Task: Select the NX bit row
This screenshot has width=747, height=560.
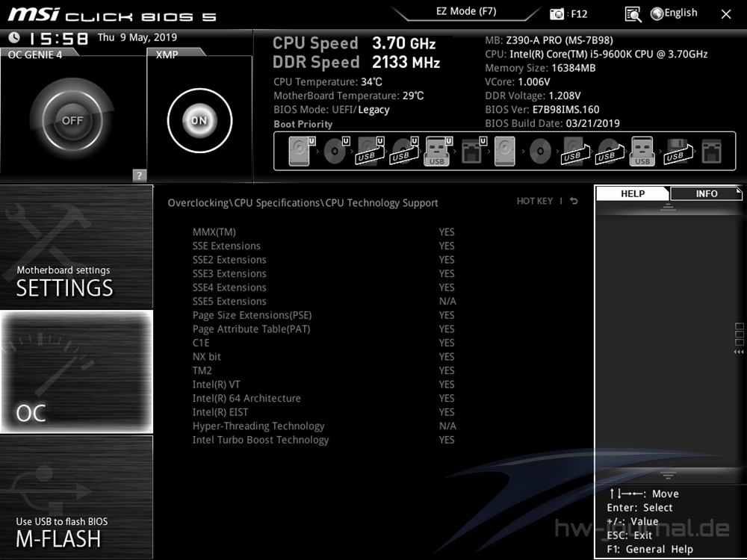Action: [324, 357]
